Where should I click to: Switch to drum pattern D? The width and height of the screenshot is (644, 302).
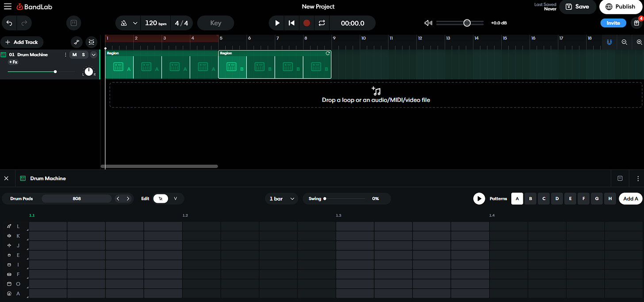pyautogui.click(x=557, y=198)
